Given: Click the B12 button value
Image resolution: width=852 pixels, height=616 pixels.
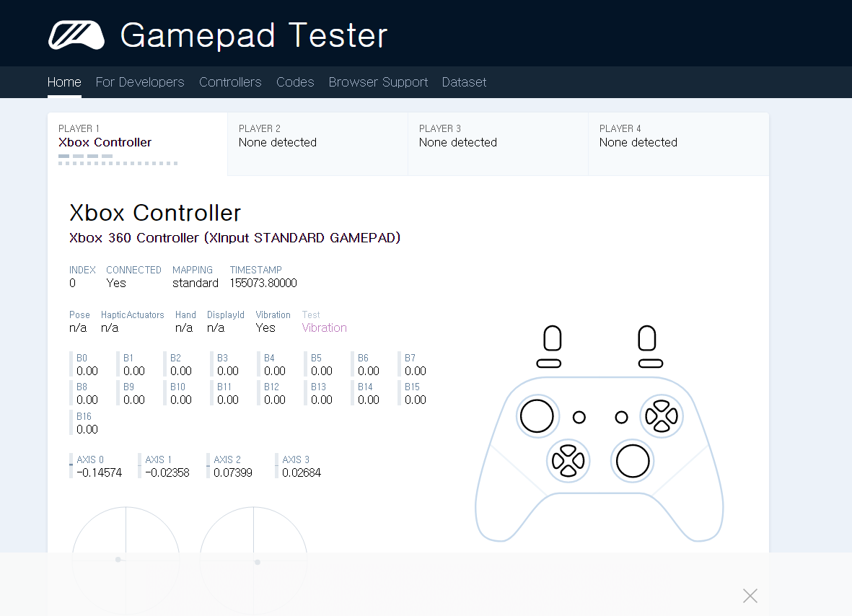Looking at the screenshot, I should pos(274,400).
